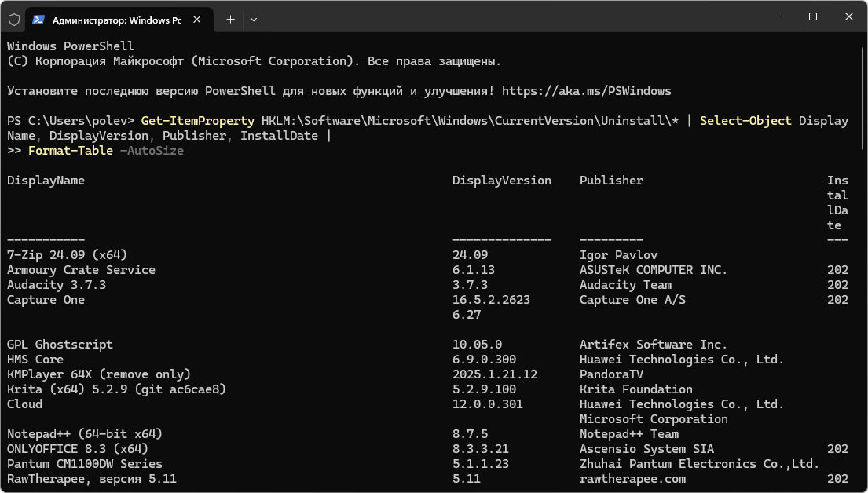Click the administrator shield icon
868x493 pixels.
[13, 19]
